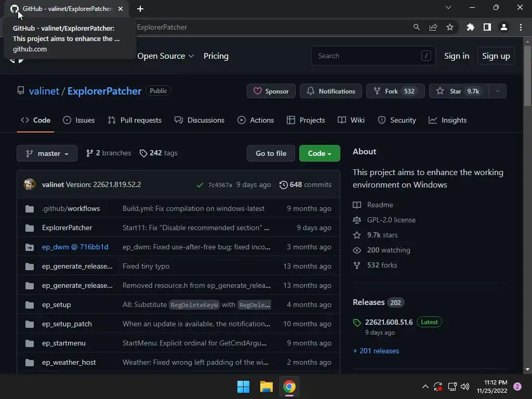Open the .github/workflows folder
The image size is (532, 399).
(71, 209)
